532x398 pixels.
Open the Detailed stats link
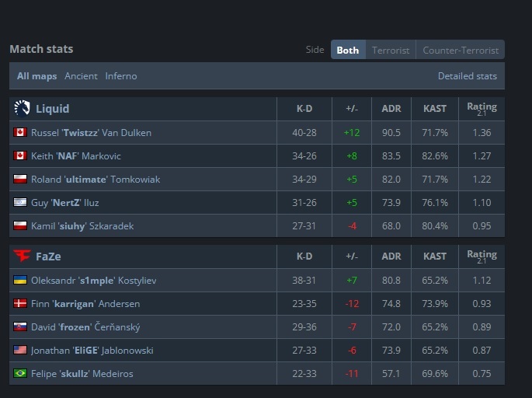click(x=467, y=76)
